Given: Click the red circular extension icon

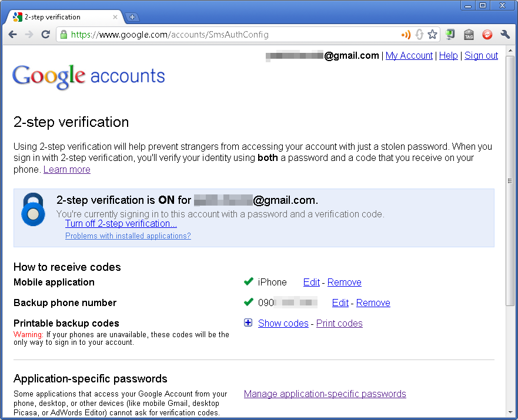Looking at the screenshot, I should click(x=487, y=34).
